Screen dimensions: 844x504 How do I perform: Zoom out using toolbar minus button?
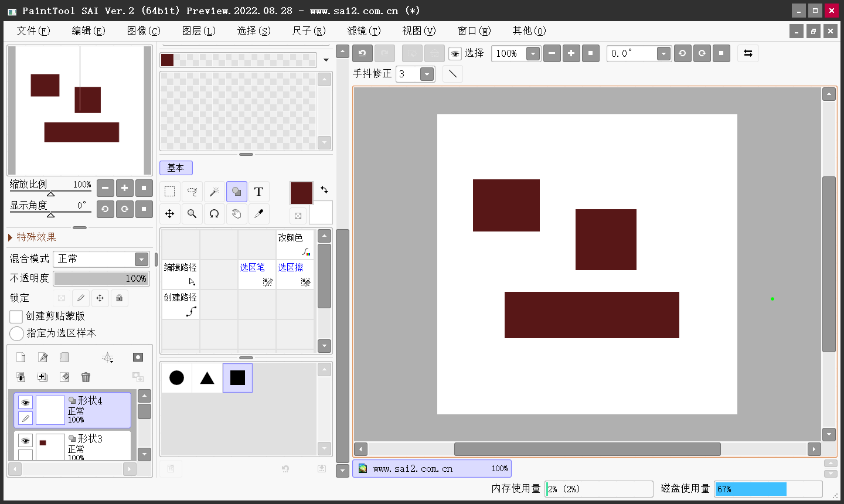click(x=552, y=53)
